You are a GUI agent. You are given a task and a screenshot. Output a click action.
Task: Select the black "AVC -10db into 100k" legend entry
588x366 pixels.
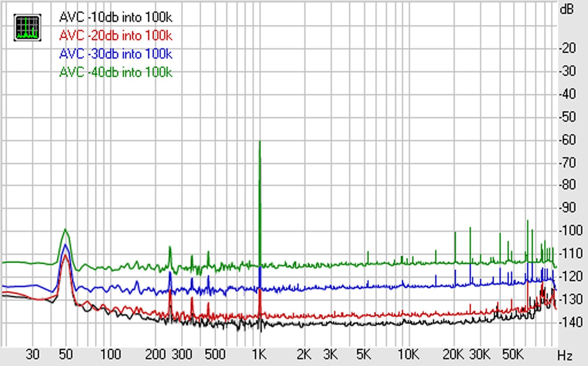point(115,17)
